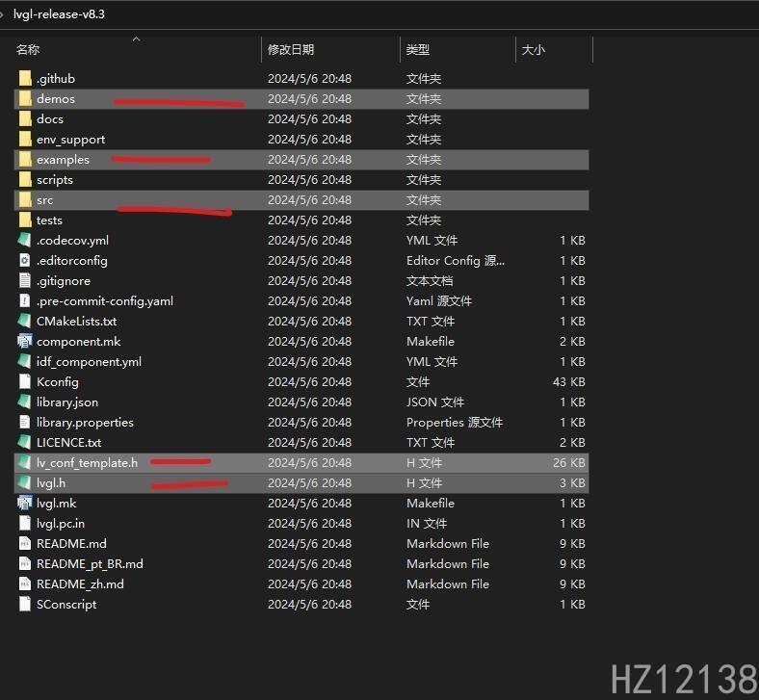Click the lvgl.h file icon

[x=25, y=482]
